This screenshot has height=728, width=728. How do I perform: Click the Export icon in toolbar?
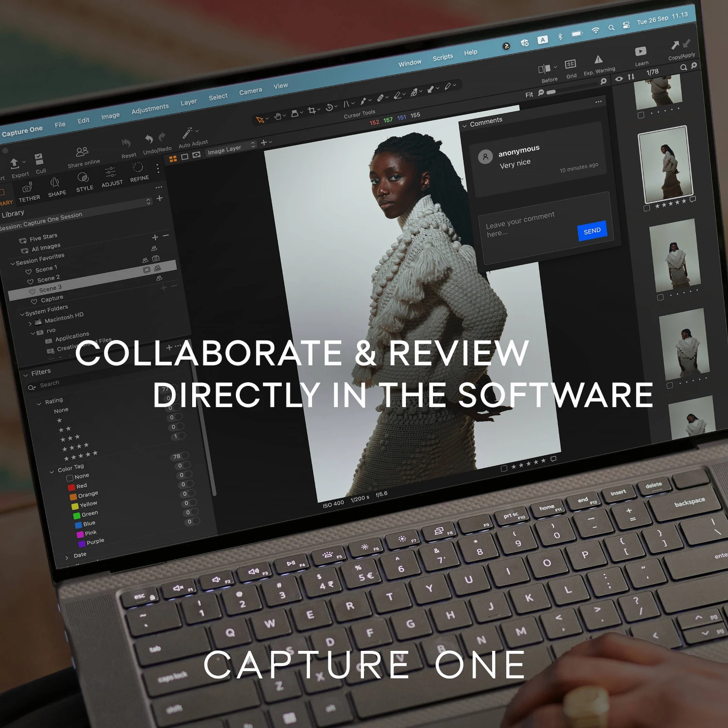click(x=15, y=164)
